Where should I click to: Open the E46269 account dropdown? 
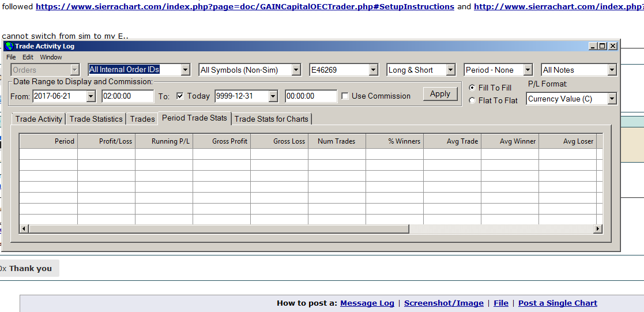pyautogui.click(x=374, y=70)
